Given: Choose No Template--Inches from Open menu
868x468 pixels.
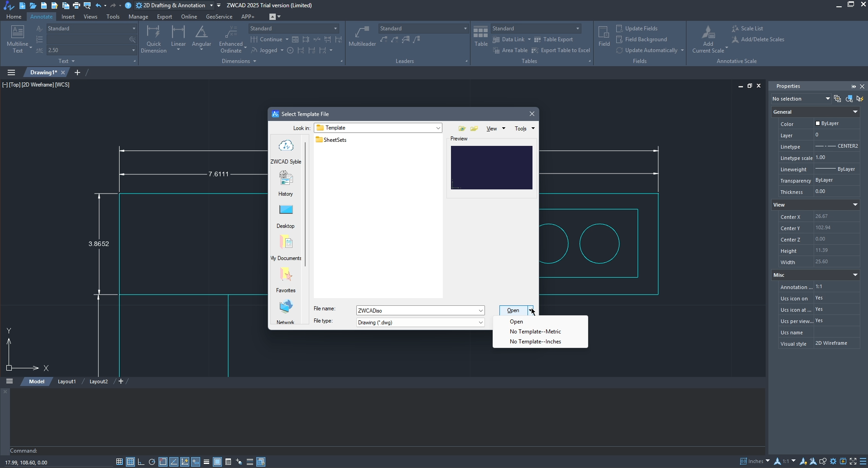Looking at the screenshot, I should point(535,342).
